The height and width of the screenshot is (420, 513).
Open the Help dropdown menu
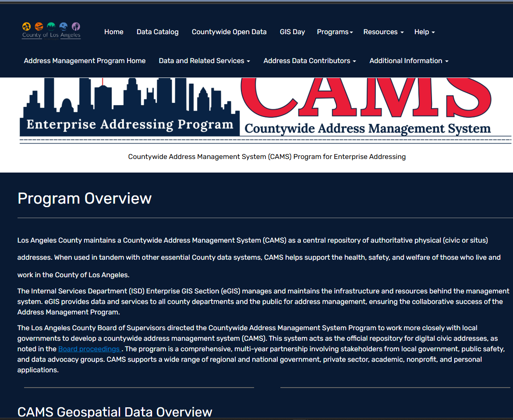(424, 32)
